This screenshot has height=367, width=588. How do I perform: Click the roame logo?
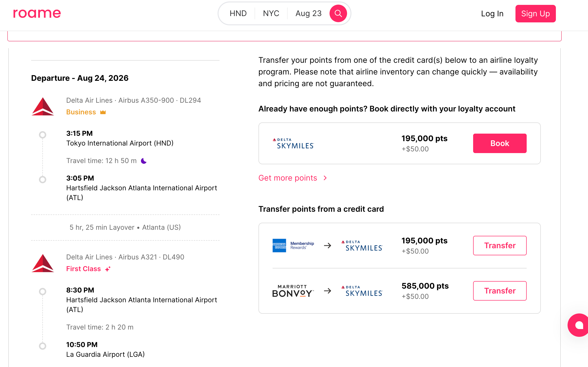(x=37, y=13)
